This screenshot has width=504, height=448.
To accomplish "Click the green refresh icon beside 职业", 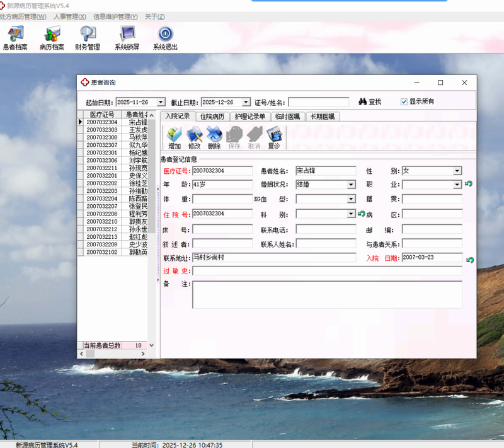I will (x=469, y=185).
